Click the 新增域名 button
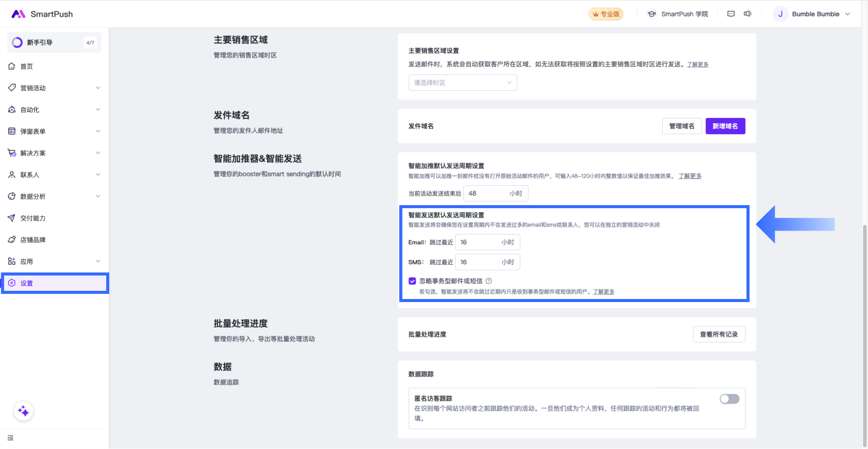 pos(725,126)
